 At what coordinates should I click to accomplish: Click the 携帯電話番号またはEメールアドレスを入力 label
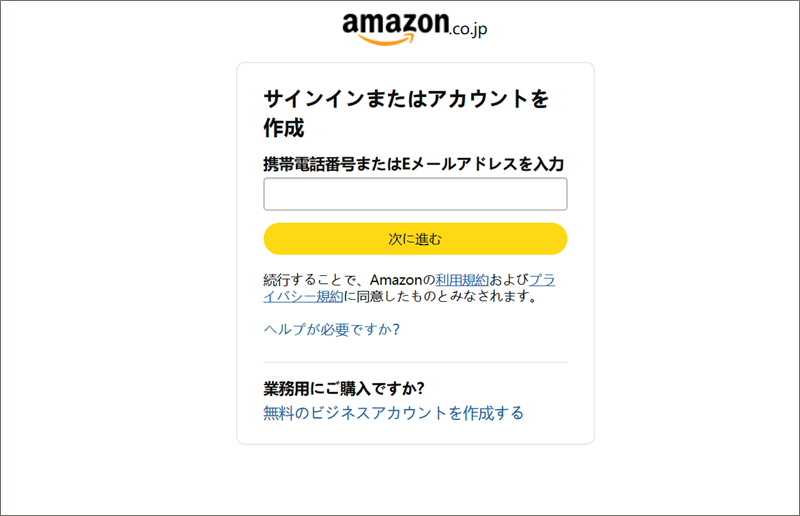click(x=414, y=164)
